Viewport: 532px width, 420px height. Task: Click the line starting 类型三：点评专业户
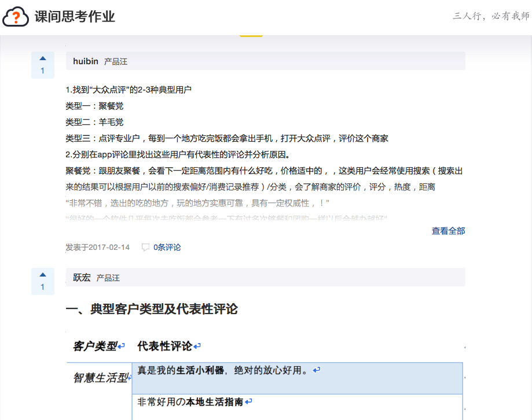[227, 138]
